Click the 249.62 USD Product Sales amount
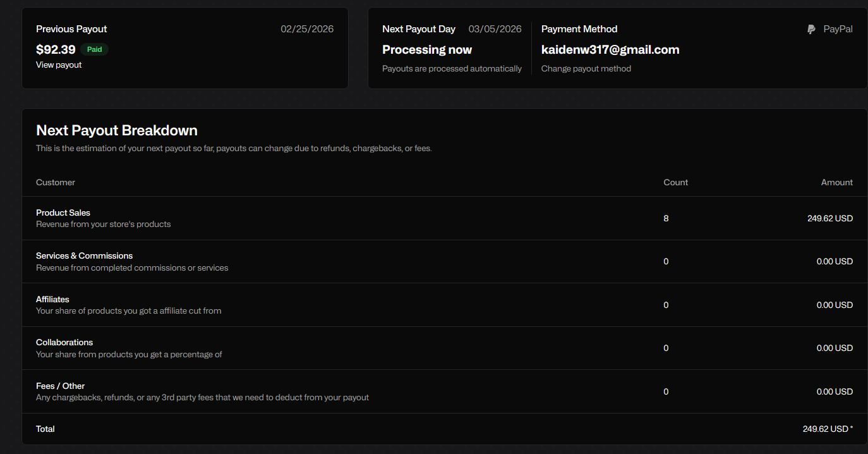 coord(830,218)
